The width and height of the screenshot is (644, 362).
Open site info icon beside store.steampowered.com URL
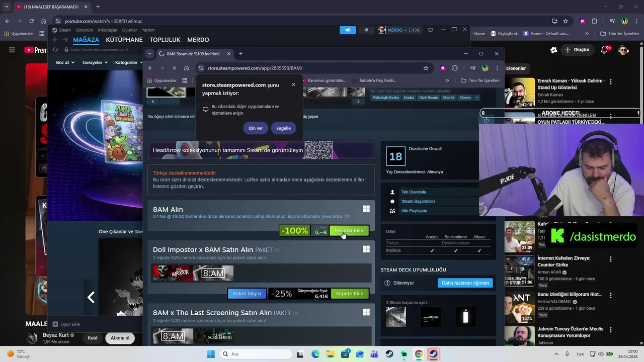click(x=201, y=68)
